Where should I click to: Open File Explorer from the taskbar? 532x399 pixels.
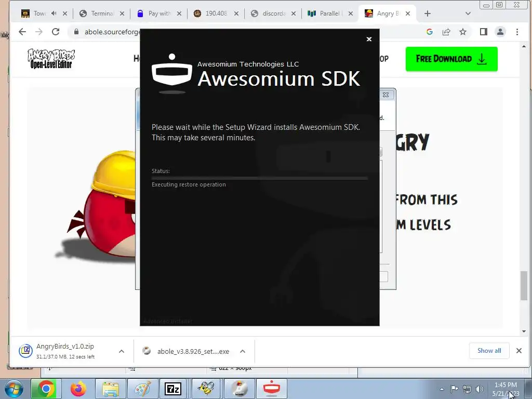point(111,389)
